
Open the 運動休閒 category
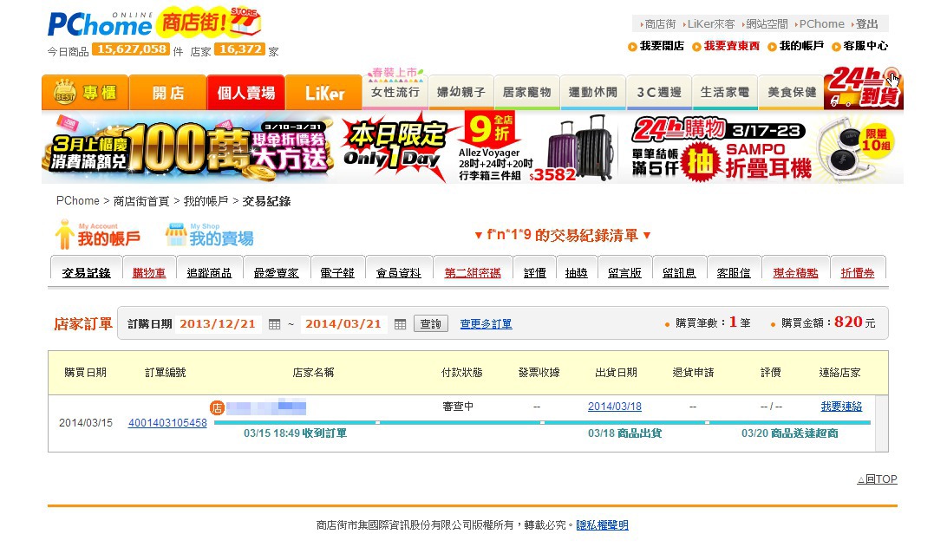[x=592, y=92]
